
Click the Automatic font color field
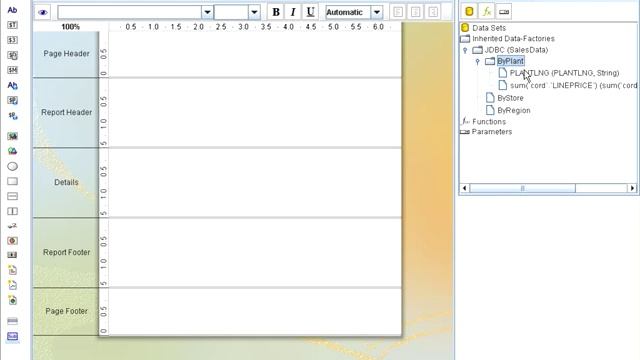pyautogui.click(x=348, y=12)
